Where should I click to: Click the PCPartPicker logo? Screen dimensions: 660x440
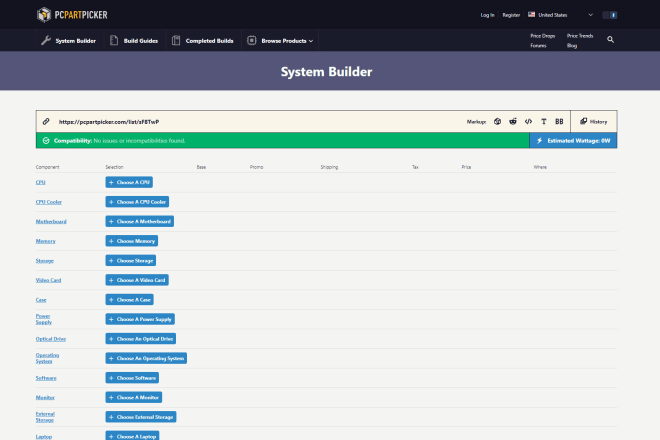(x=72, y=15)
